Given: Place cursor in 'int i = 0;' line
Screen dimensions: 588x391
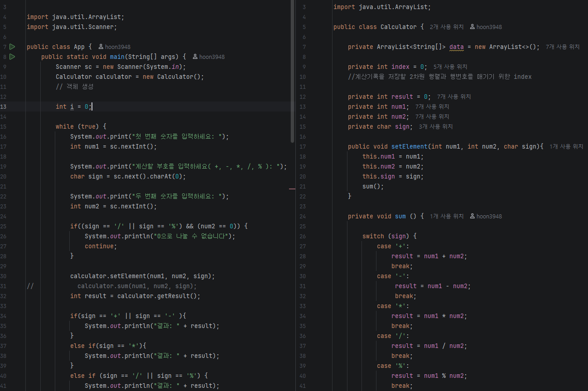Looking at the screenshot, I should click(74, 106).
